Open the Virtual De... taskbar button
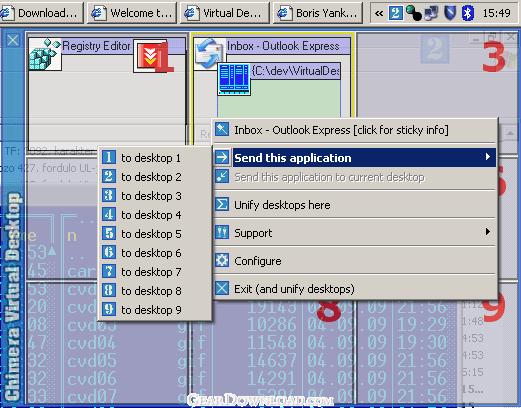 pyautogui.click(x=224, y=13)
